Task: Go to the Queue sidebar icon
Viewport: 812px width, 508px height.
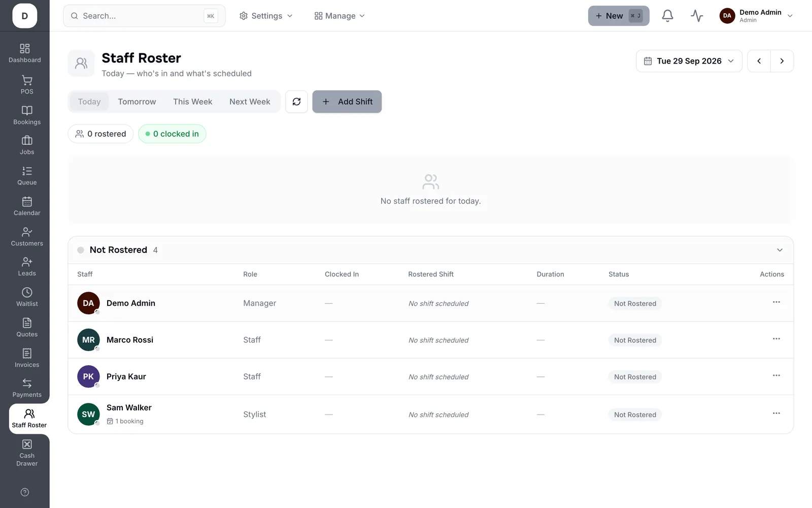Action: [x=27, y=171]
